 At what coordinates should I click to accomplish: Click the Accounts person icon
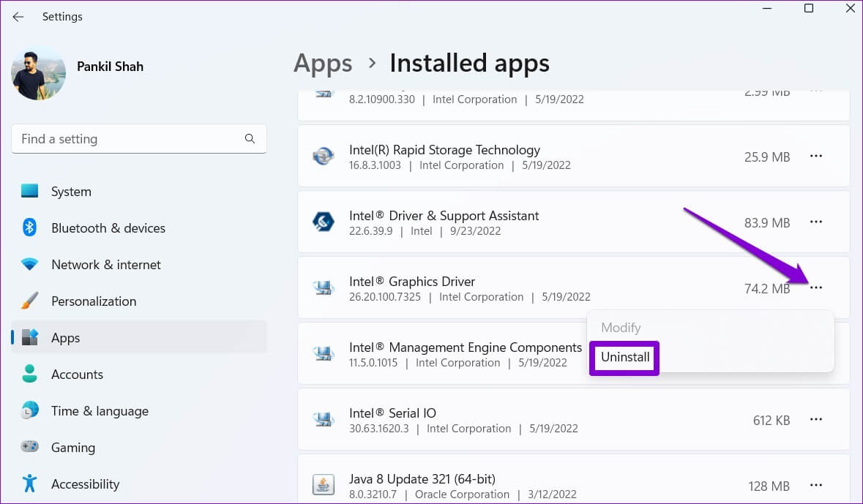click(x=30, y=374)
